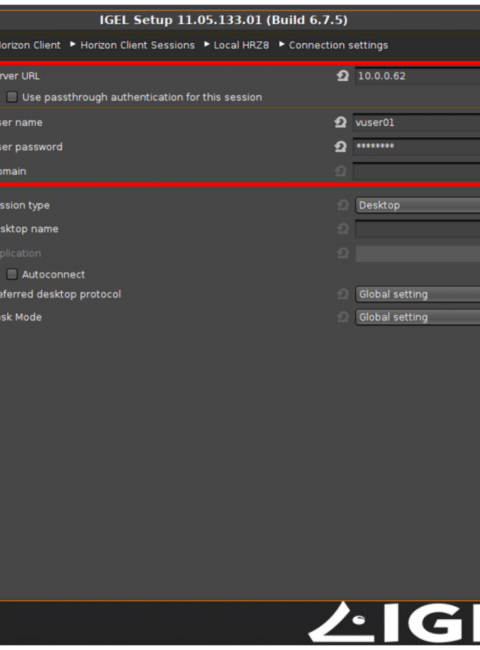Select Connection settings breadcrumb
Image resolution: width=480 pixels, height=650 pixels.
tap(338, 45)
